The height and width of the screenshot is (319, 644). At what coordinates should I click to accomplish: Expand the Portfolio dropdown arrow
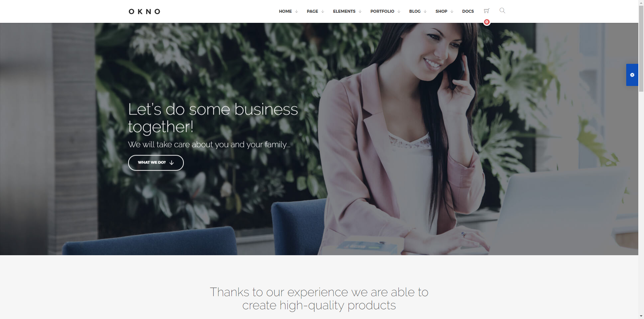(399, 11)
